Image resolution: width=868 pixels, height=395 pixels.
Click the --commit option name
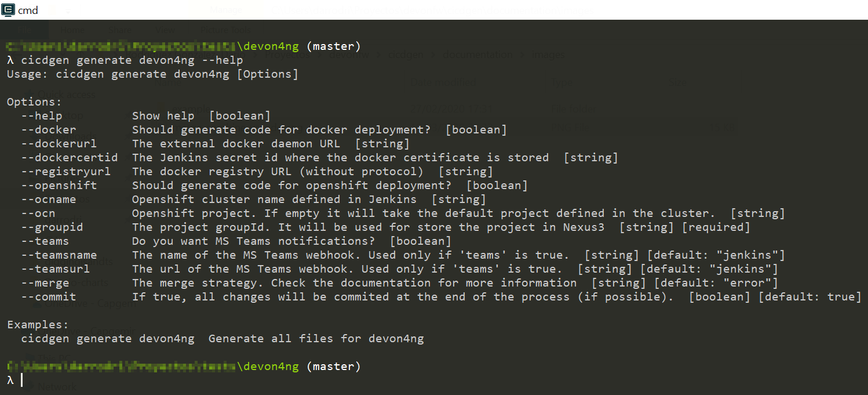pos(48,297)
